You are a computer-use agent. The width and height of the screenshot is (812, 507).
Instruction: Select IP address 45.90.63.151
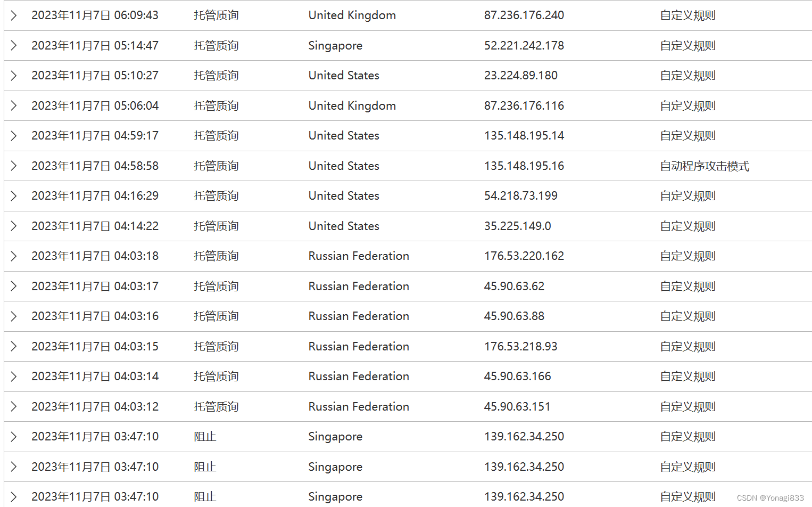(518, 407)
